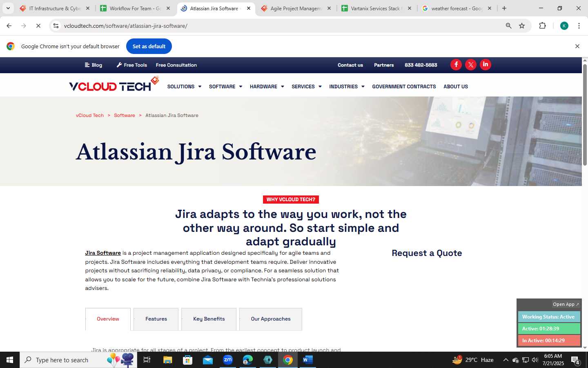Open the Chrome three-dot menu

[x=579, y=26]
